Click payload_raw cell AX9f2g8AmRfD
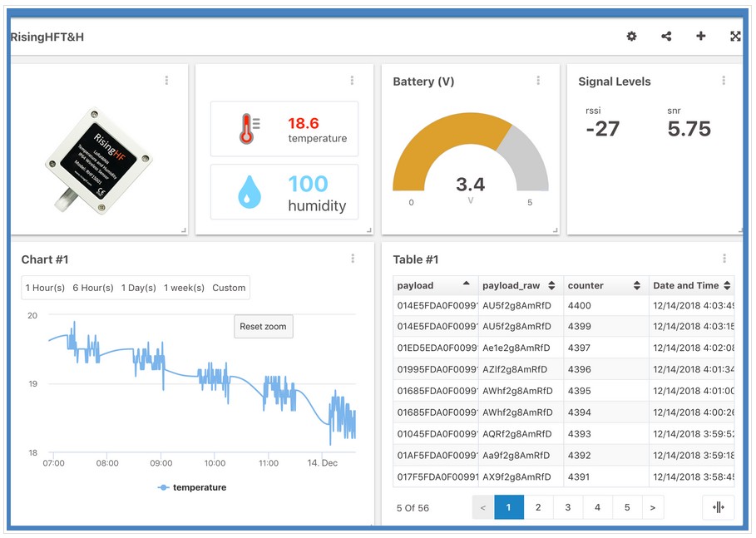Viewport: 756px width, 538px height. click(x=516, y=476)
